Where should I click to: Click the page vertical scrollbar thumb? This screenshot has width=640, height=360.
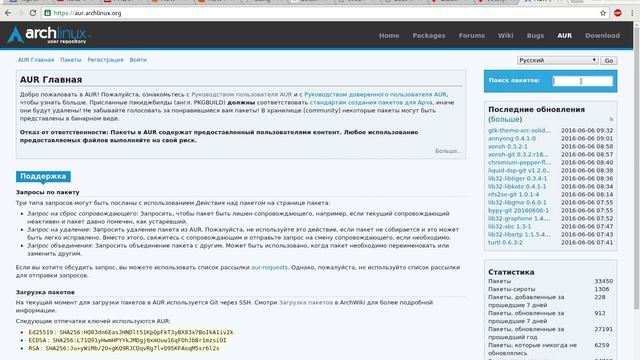click(636, 168)
